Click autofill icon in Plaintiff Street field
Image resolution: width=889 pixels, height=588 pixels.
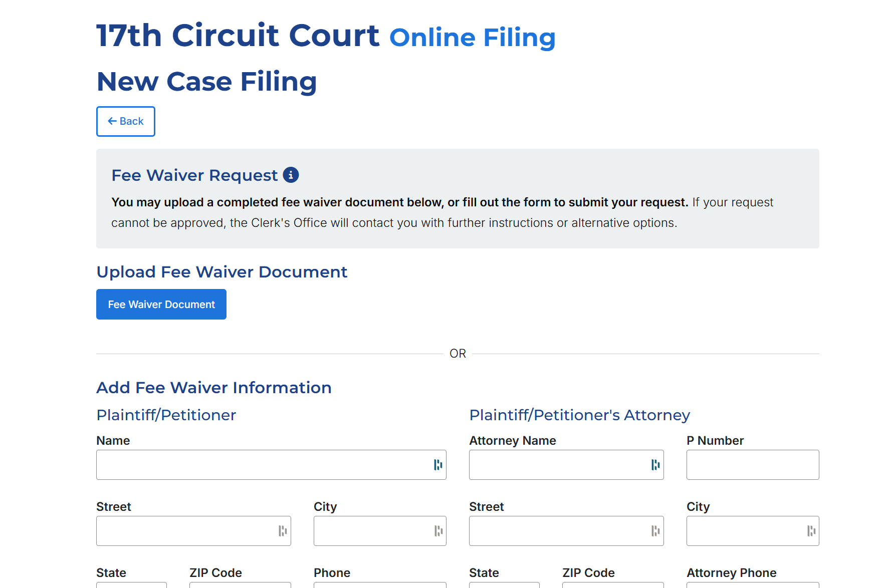pyautogui.click(x=283, y=531)
